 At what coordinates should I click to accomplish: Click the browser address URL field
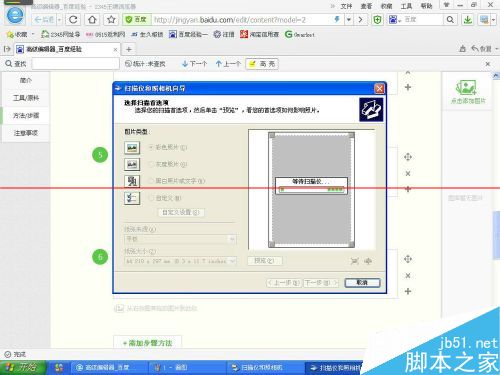[x=242, y=20]
